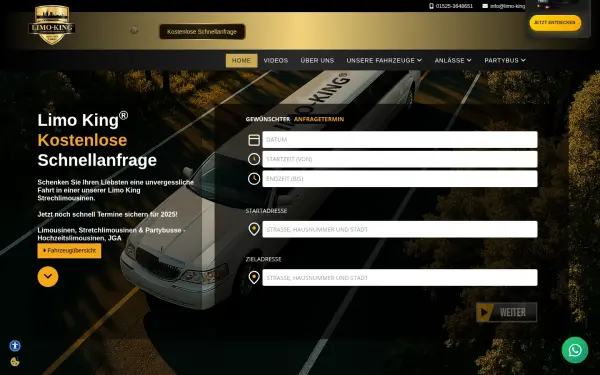The width and height of the screenshot is (600, 375).
Task: Click the Zieladresse label
Action: coord(264,259)
